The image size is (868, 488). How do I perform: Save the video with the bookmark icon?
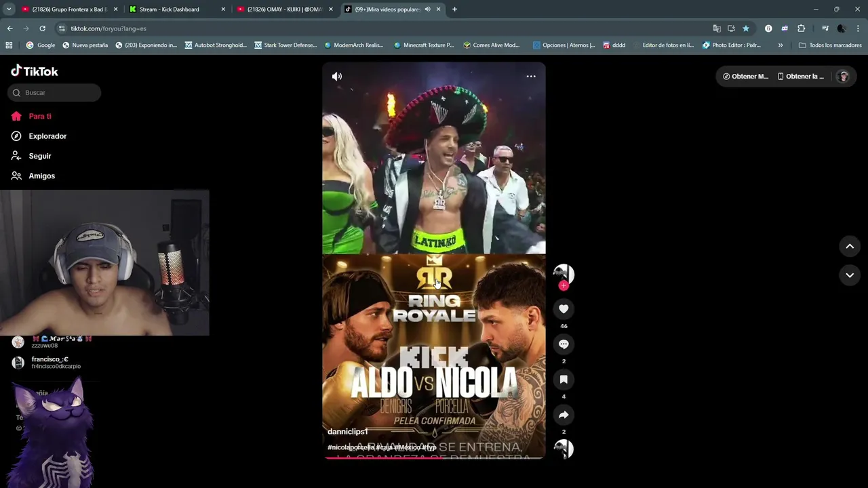pyautogui.click(x=564, y=380)
